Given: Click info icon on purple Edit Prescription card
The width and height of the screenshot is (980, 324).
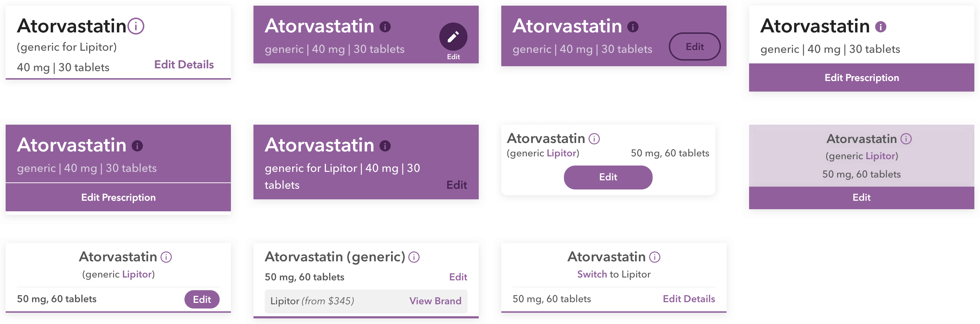Looking at the screenshot, I should tap(137, 146).
